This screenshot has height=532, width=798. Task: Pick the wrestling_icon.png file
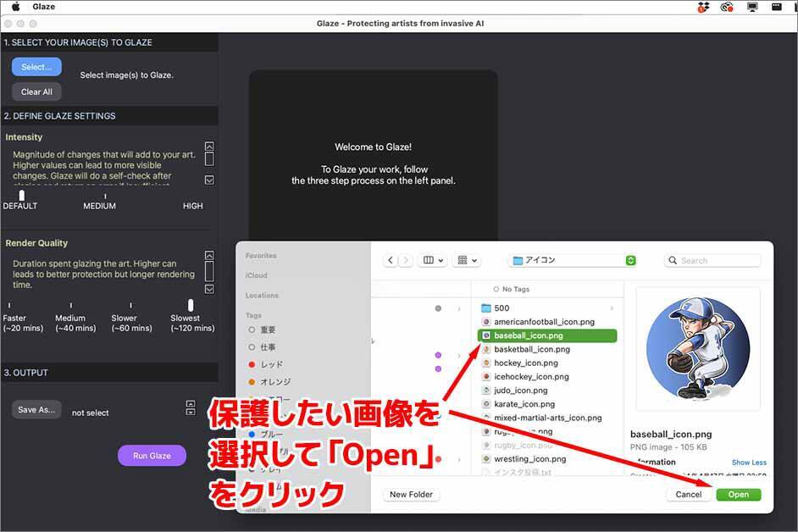click(529, 459)
